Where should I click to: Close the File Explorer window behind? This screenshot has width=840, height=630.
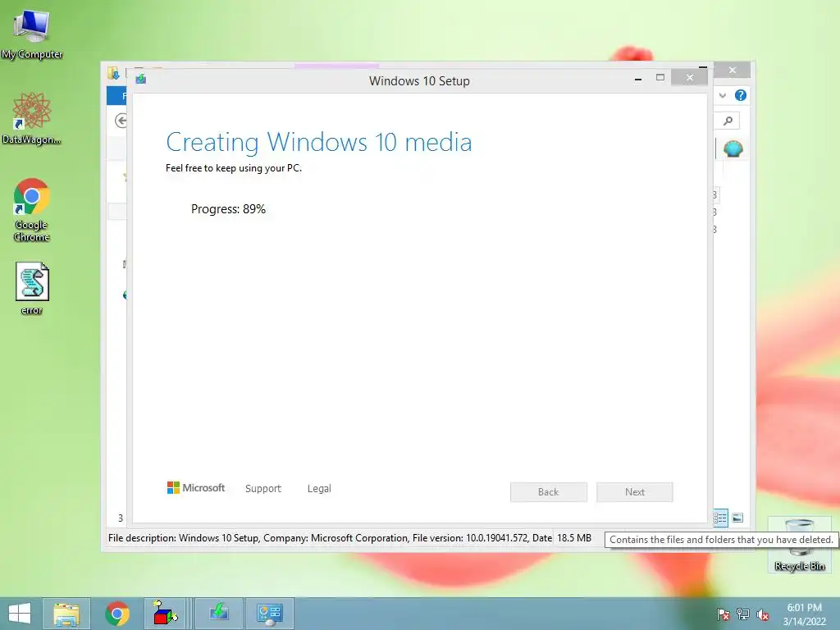pyautogui.click(x=733, y=71)
